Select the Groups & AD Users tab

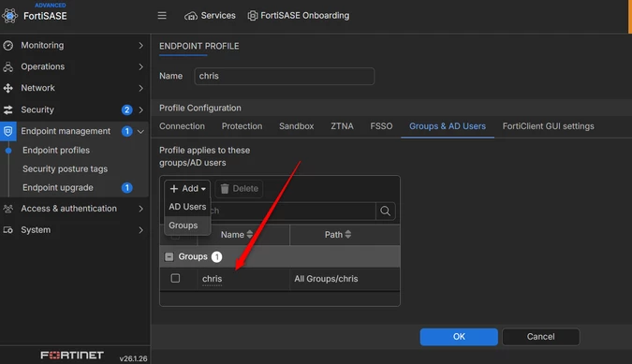pos(448,126)
